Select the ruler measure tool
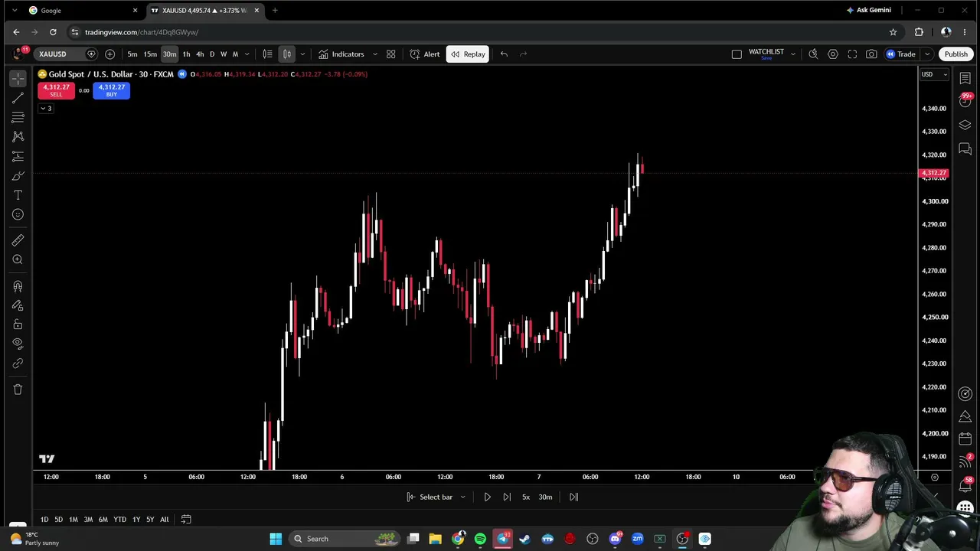The image size is (980, 551). pyautogui.click(x=18, y=240)
